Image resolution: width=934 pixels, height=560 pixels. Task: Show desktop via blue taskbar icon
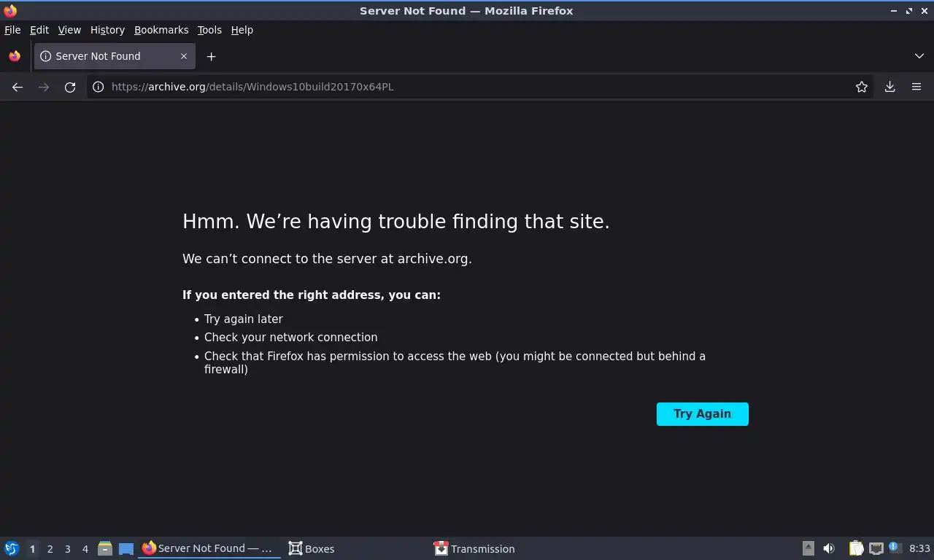point(126,548)
